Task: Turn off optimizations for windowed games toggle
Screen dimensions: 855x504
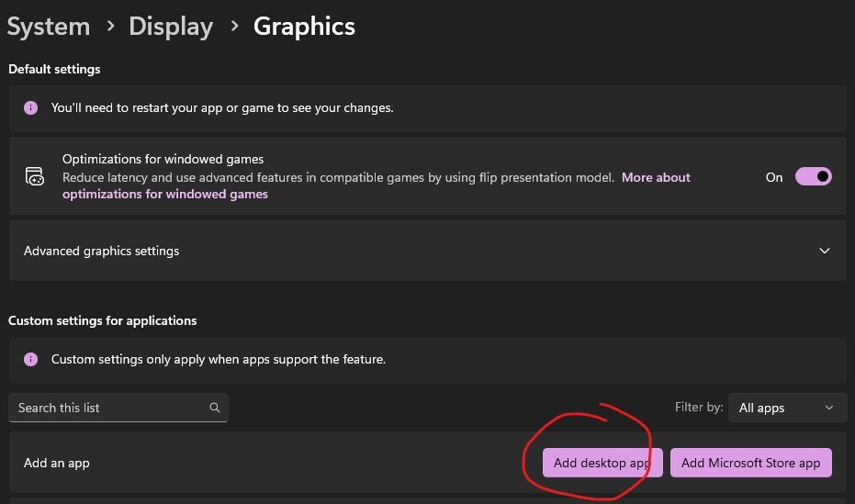Action: [x=813, y=176]
